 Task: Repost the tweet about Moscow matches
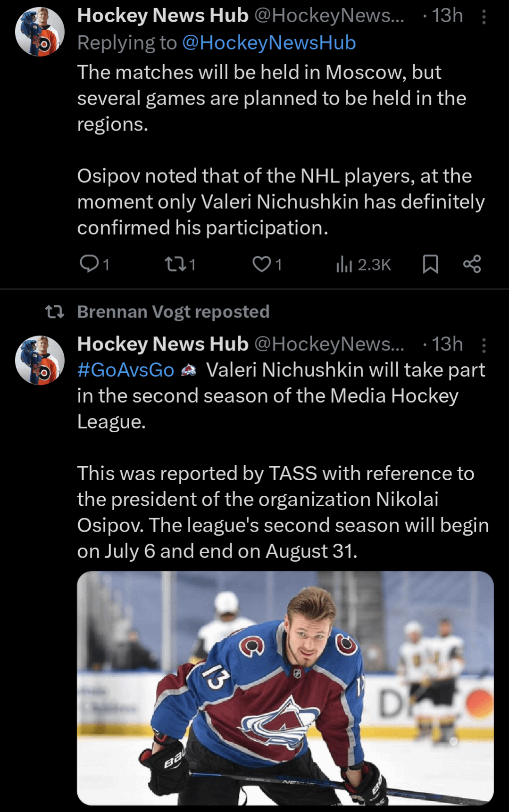175,264
